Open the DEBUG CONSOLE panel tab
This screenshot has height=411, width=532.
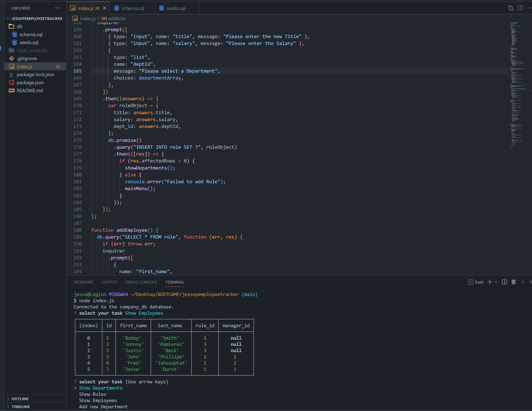[141, 282]
